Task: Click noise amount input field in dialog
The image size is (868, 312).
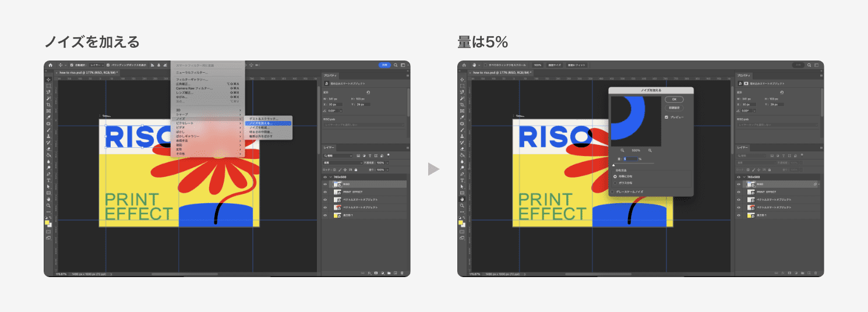Action: (630, 159)
